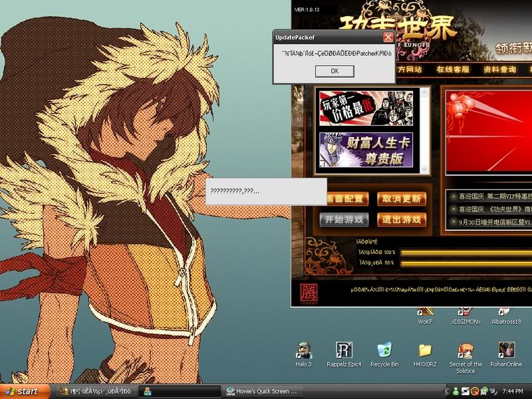Open the Windows start menu
The width and height of the screenshot is (532, 399).
(25, 392)
